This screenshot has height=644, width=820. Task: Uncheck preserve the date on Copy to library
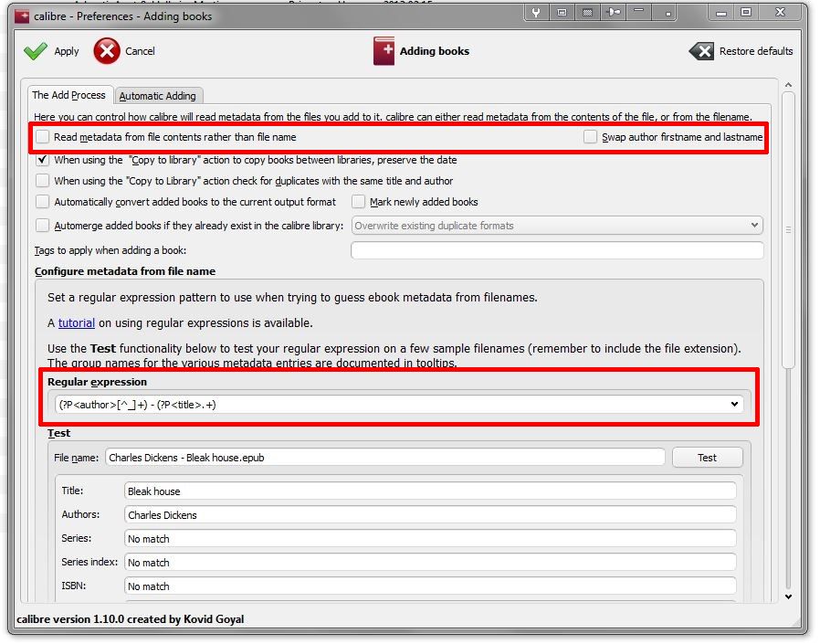pos(43,160)
